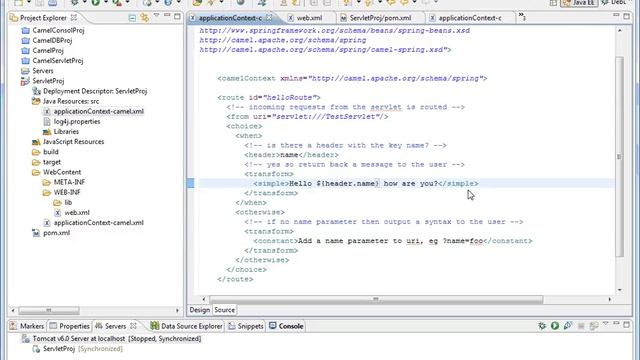Minimize the editor area
Image resolution: width=640 pixels, height=360 pixels.
(x=616, y=16)
